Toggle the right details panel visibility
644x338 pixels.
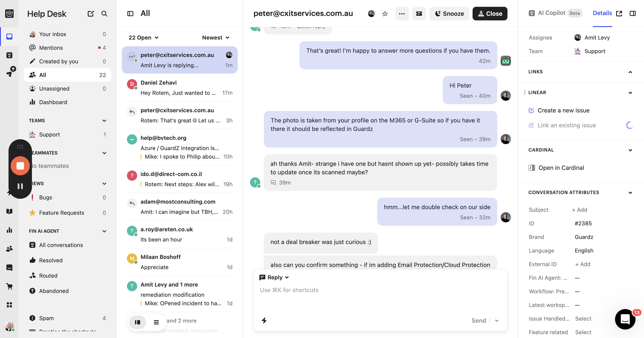pos(632,13)
